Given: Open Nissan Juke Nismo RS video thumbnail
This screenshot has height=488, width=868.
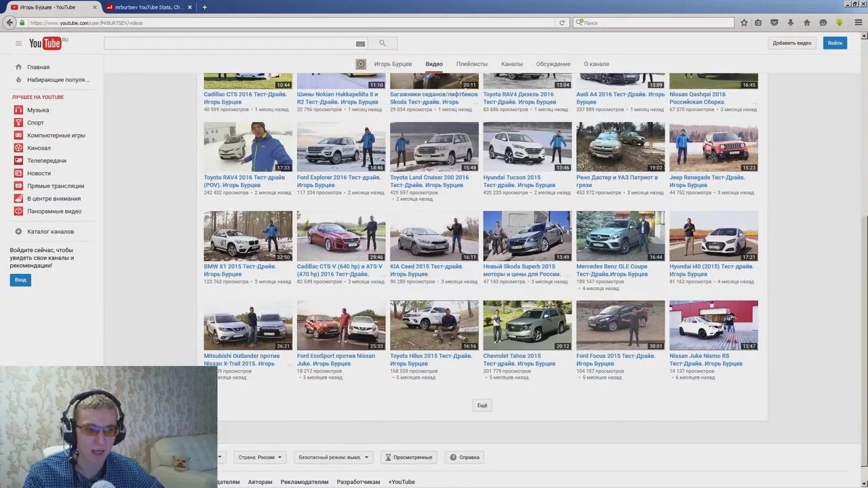Looking at the screenshot, I should point(713,325).
